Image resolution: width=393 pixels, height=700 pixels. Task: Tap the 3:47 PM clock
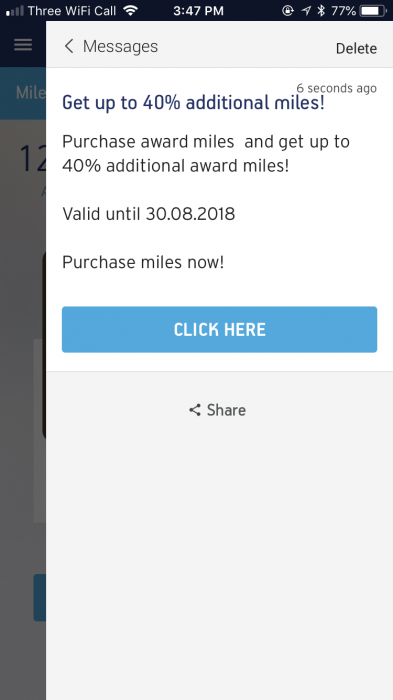pos(198,10)
